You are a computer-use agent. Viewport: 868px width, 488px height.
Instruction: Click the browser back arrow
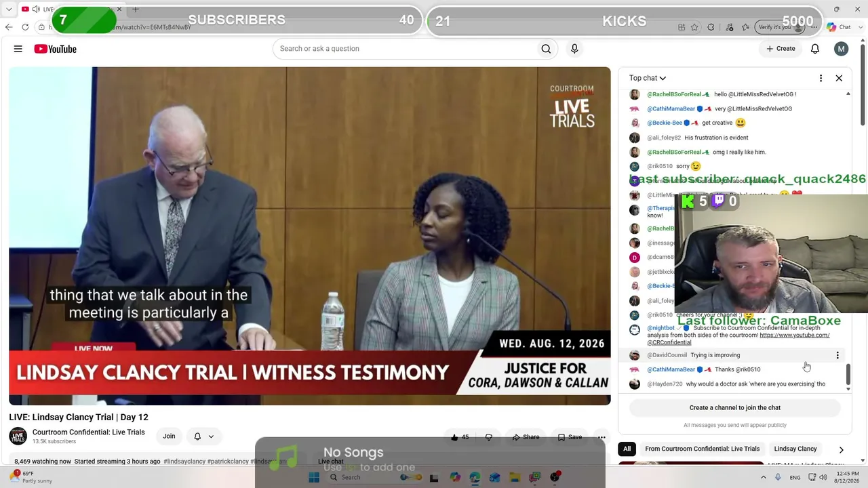9,27
